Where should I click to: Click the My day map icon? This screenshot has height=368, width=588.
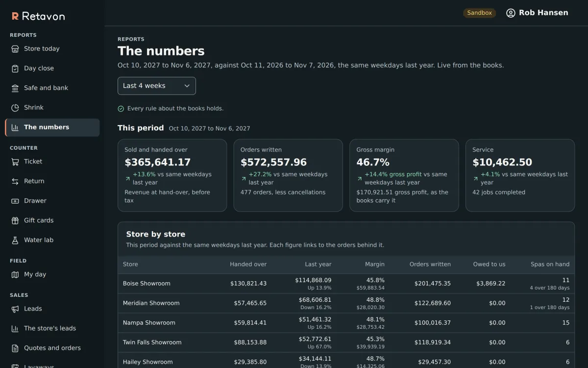click(x=15, y=274)
